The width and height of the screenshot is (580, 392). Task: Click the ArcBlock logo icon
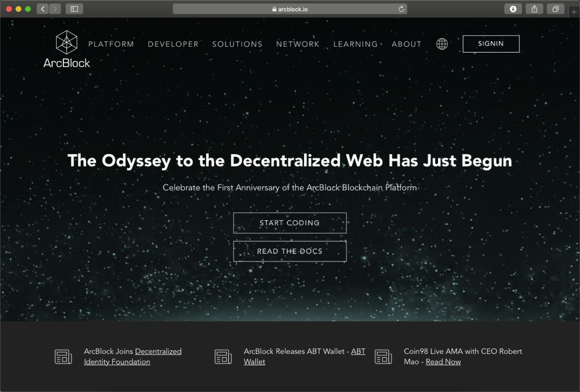click(67, 42)
